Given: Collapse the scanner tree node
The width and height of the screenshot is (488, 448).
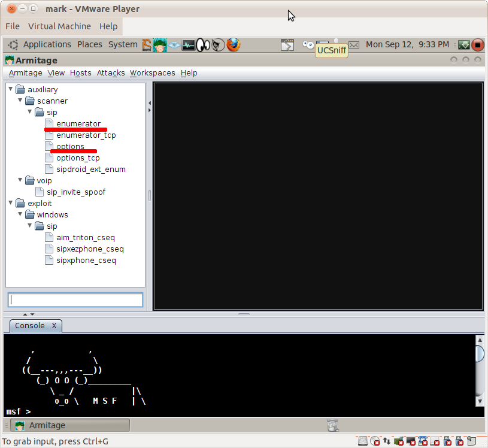Looking at the screenshot, I should point(20,100).
